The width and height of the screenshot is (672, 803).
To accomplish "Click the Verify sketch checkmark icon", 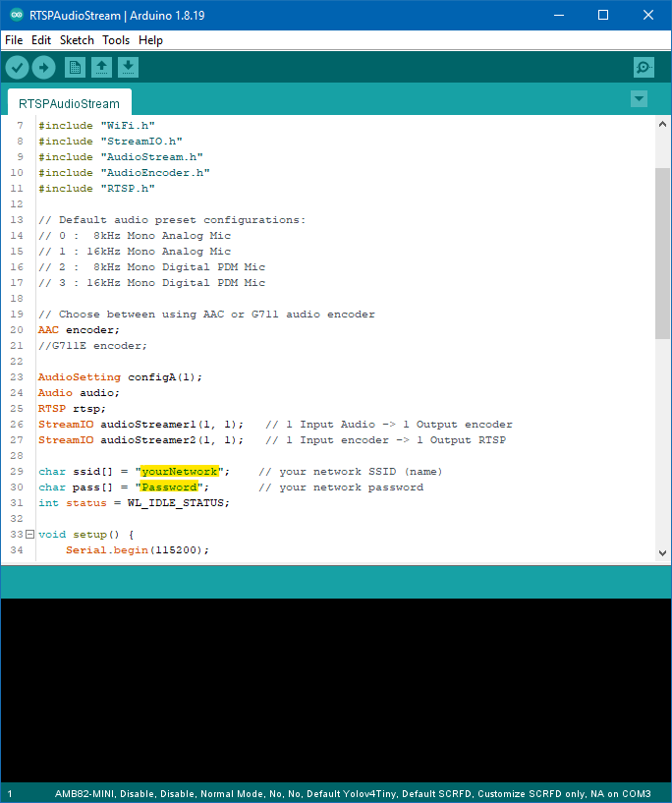I will [18, 67].
